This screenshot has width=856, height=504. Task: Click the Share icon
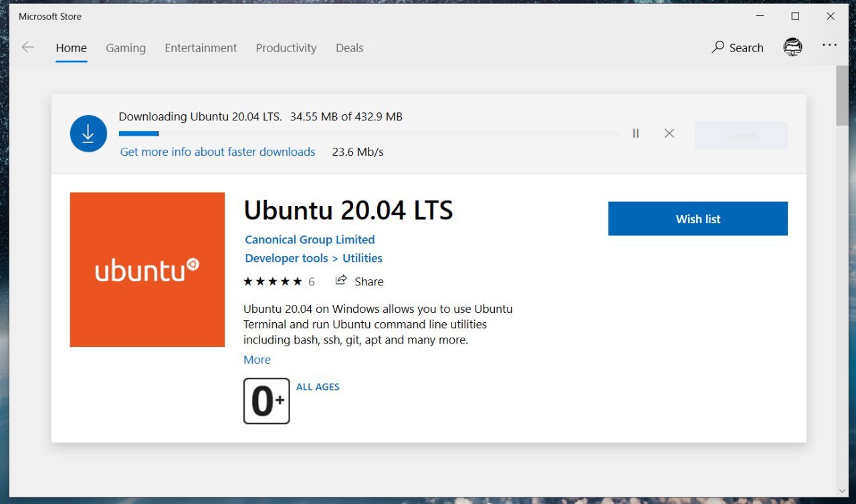(341, 280)
